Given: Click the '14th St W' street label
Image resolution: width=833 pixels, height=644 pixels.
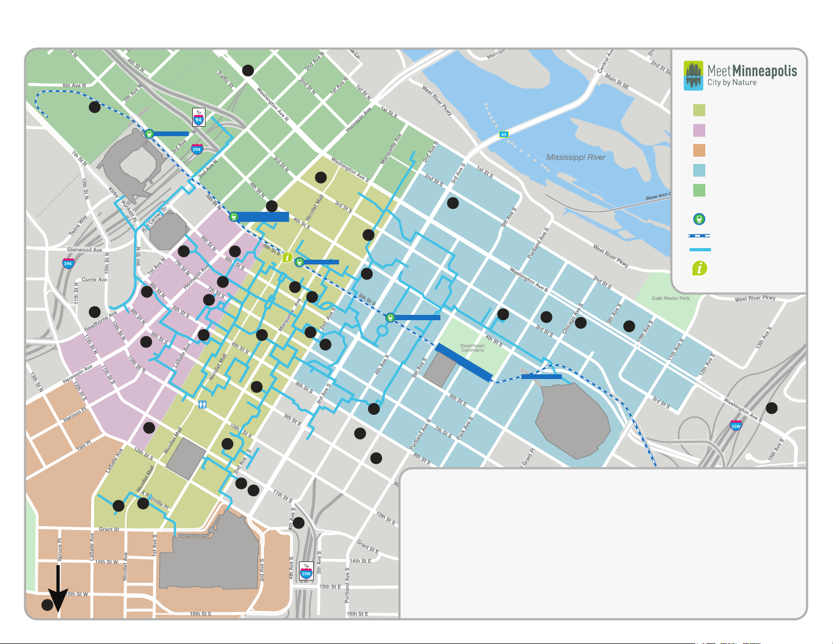Looking at the screenshot, I should pyautogui.click(x=107, y=562).
